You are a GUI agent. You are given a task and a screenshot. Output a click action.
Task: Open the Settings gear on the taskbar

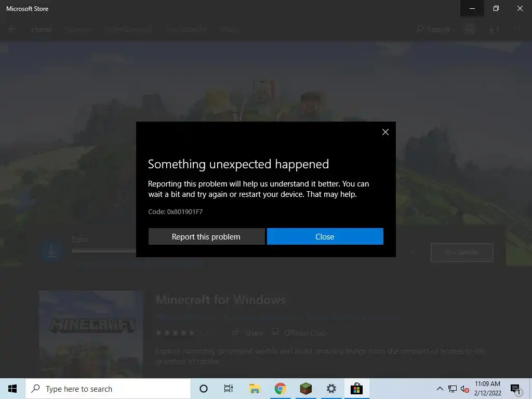(x=331, y=389)
